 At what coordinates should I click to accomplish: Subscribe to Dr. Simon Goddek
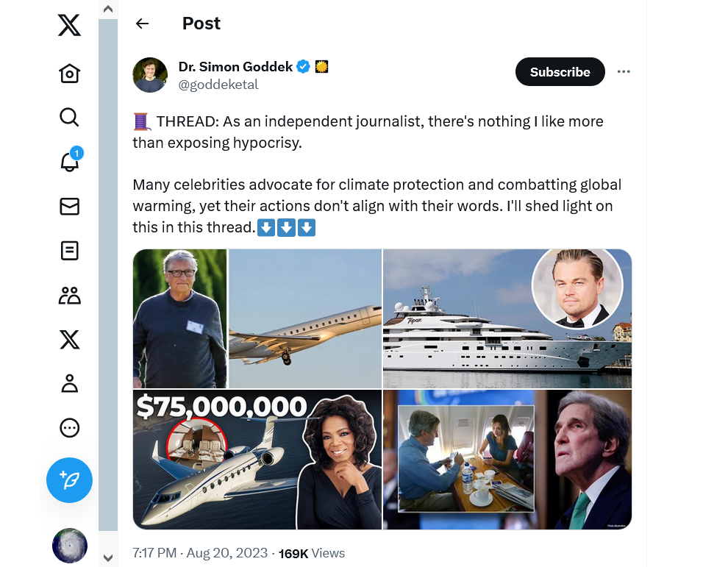click(x=560, y=72)
